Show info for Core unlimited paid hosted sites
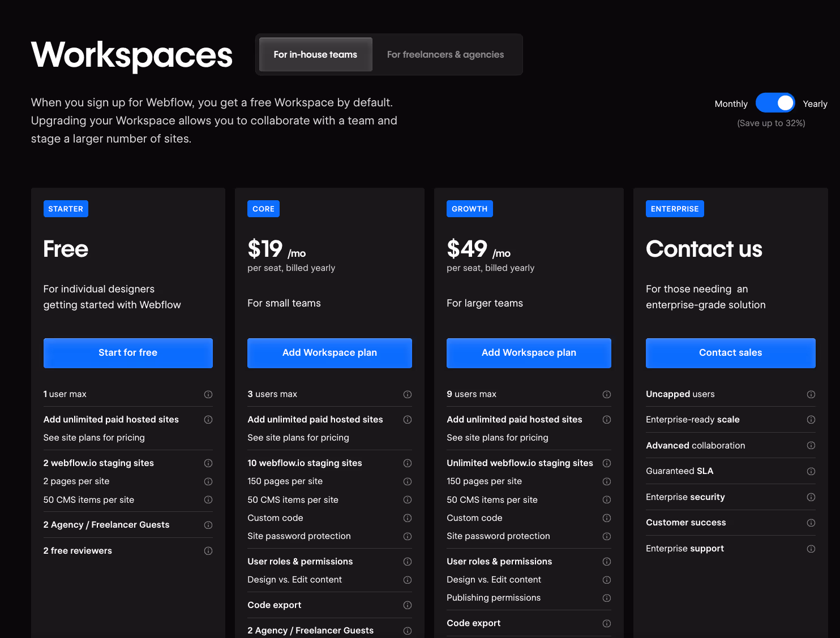The width and height of the screenshot is (840, 638). pyautogui.click(x=408, y=420)
